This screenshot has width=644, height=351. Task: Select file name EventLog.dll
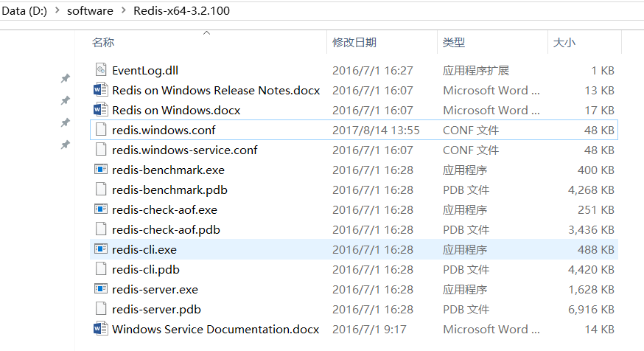pos(145,71)
